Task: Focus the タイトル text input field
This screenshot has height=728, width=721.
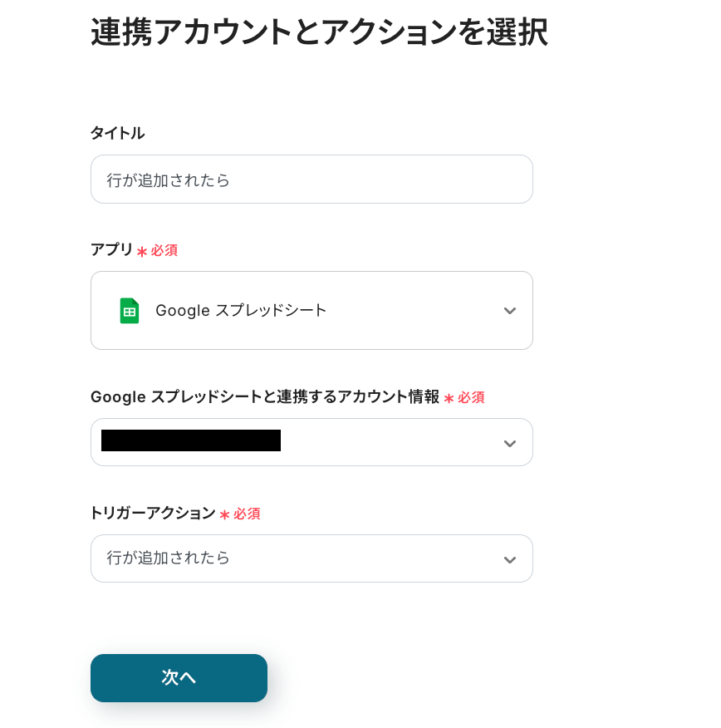Action: tap(311, 180)
